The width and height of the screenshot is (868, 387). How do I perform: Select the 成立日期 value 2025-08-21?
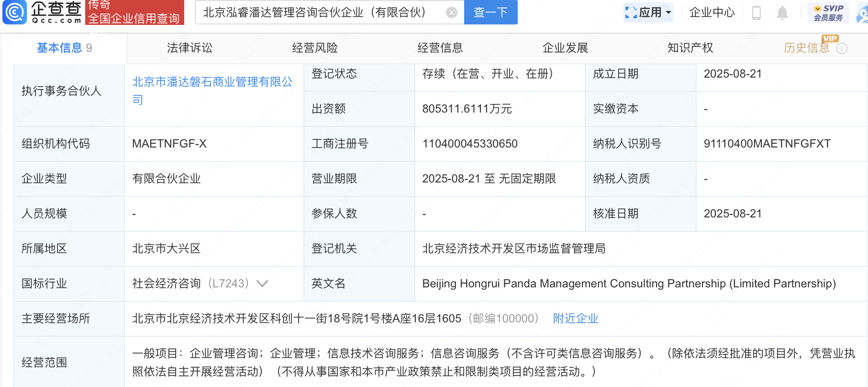pos(733,74)
